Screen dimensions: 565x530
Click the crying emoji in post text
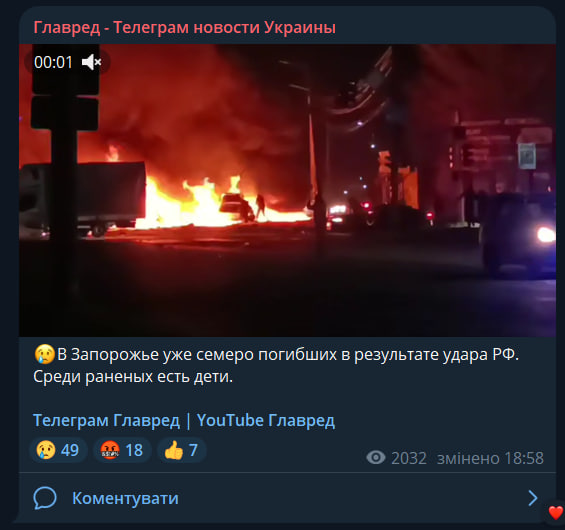coord(44,354)
